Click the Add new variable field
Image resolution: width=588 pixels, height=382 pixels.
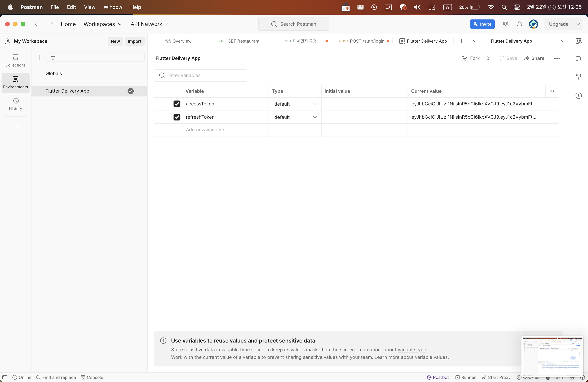point(225,130)
